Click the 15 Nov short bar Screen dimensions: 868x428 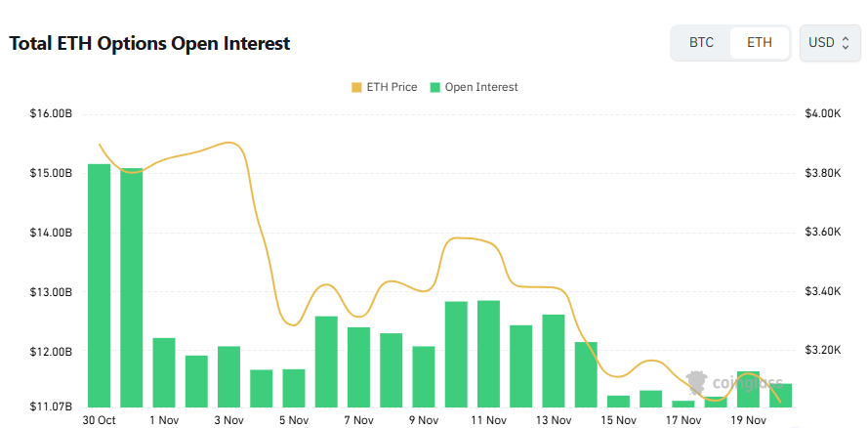pyautogui.click(x=618, y=401)
